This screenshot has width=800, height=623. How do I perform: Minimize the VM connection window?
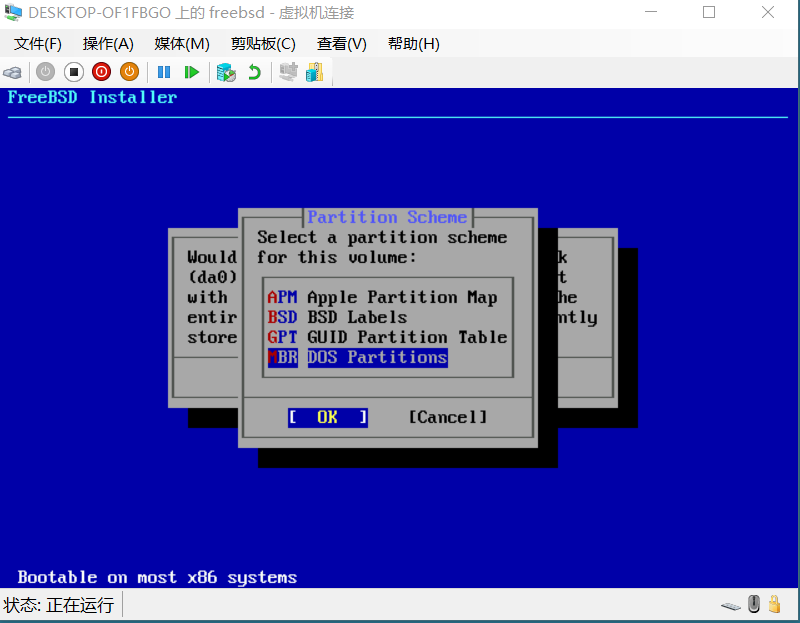coord(651,12)
